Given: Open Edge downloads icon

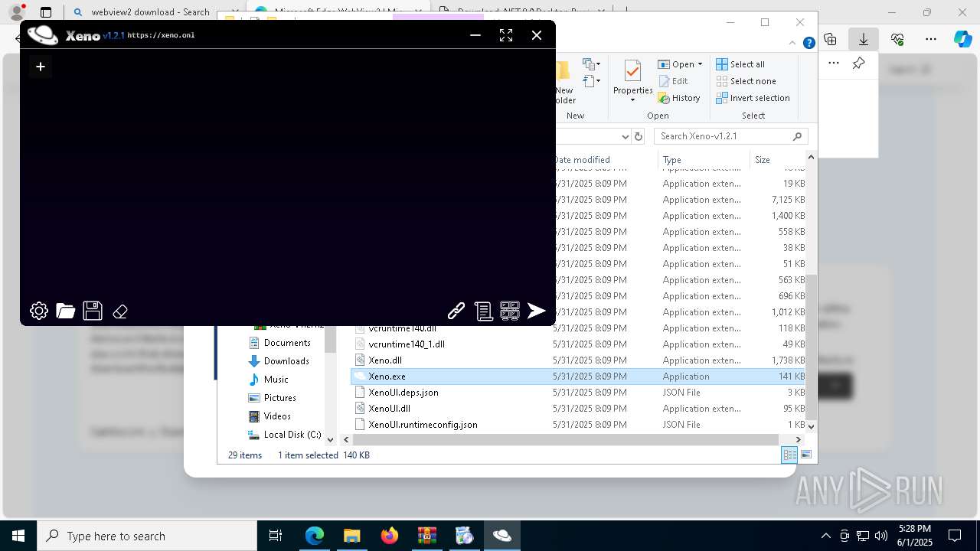Looking at the screenshot, I should coord(864,39).
